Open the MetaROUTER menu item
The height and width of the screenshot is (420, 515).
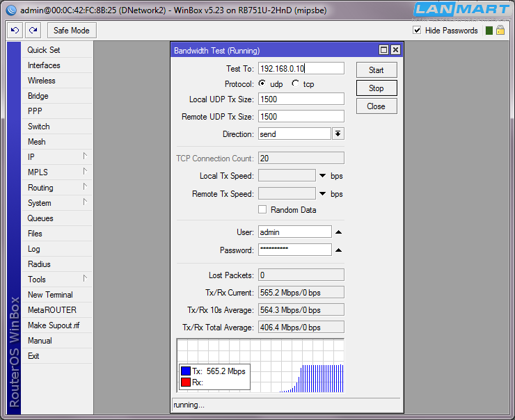pyautogui.click(x=57, y=310)
